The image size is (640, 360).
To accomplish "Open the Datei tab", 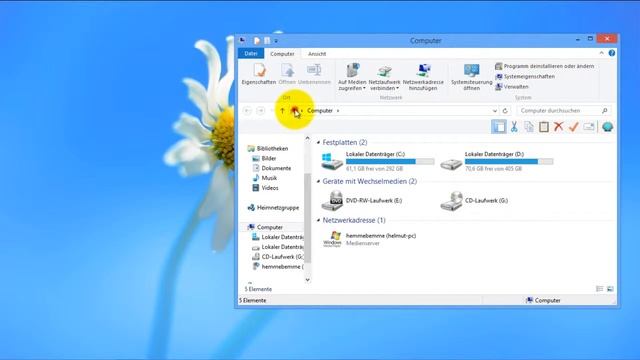I will [x=251, y=53].
